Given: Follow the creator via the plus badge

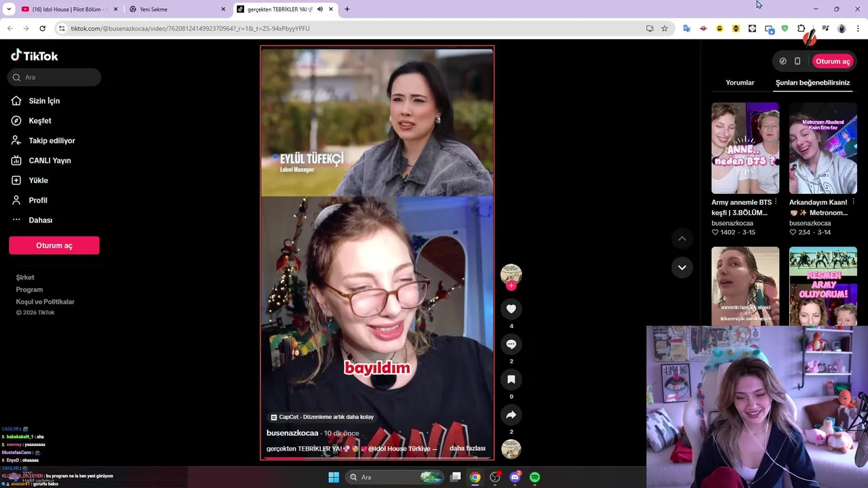Looking at the screenshot, I should pyautogui.click(x=511, y=286).
